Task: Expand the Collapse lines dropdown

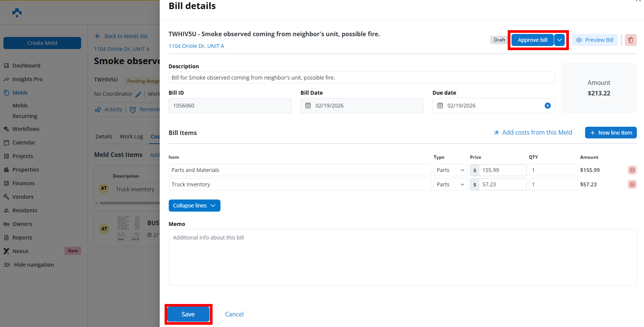Action: click(x=213, y=206)
